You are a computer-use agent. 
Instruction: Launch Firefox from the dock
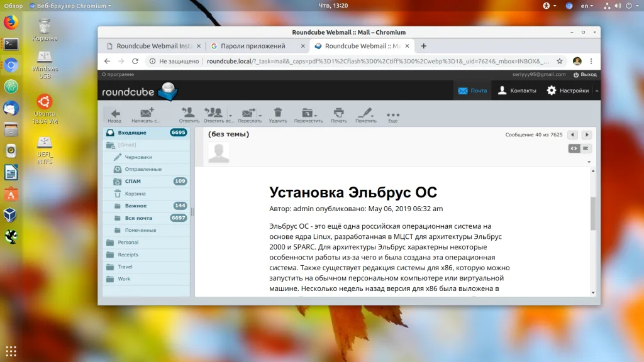11,22
